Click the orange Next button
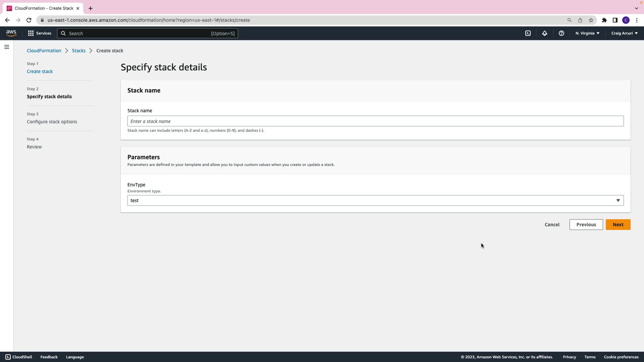644x362 pixels. coord(618,225)
